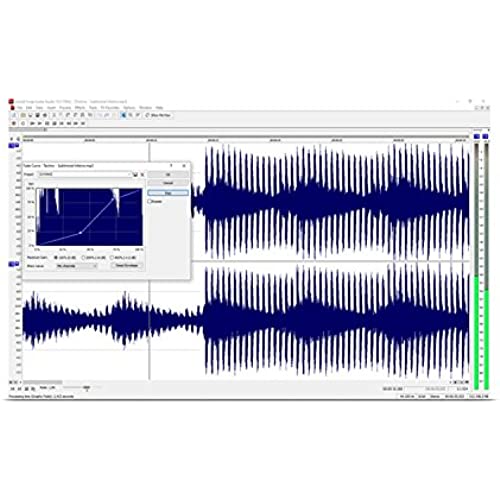Click the delete preset X icon
This screenshot has width=500, height=500.
tap(142, 174)
